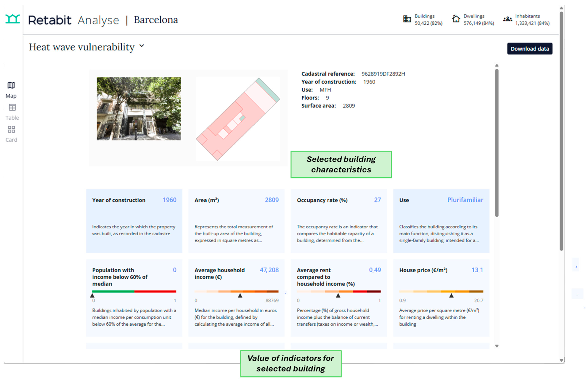
Task: Click the House price scale marker
Action: [x=451, y=295]
